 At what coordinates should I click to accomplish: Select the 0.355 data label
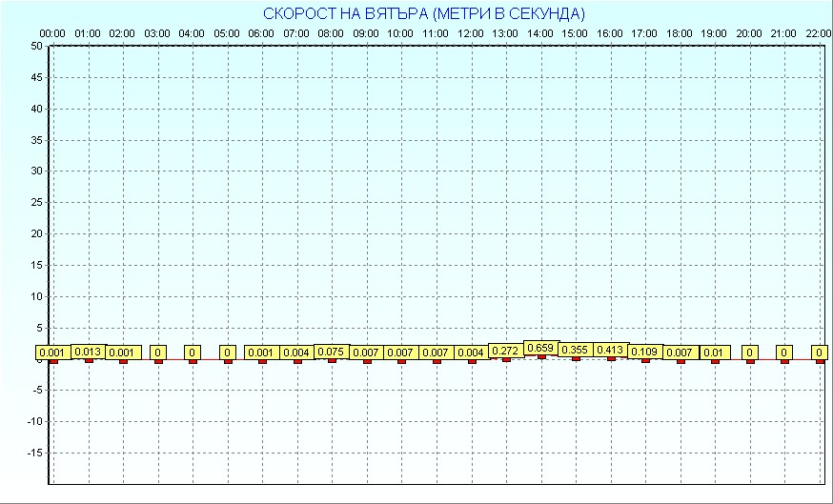click(x=575, y=350)
